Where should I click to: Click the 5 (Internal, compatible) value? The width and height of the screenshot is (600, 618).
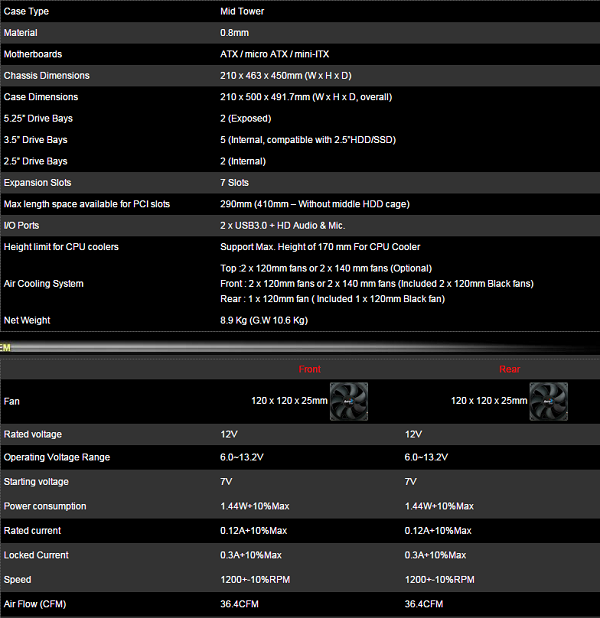[308, 140]
